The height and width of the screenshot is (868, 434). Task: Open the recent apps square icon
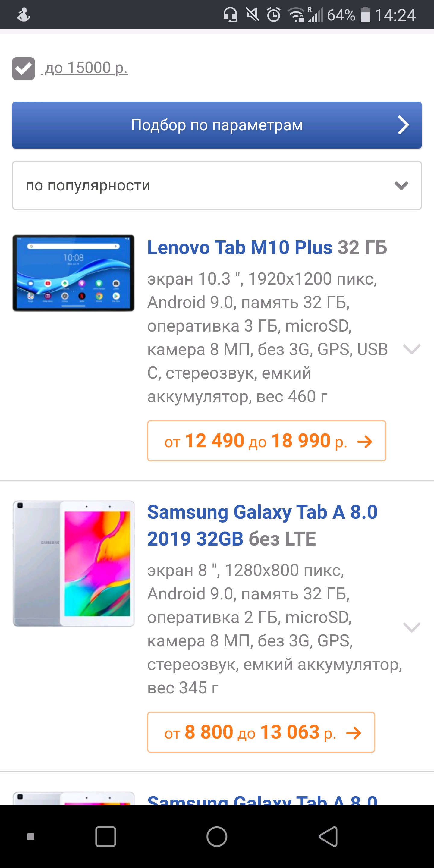105,836
